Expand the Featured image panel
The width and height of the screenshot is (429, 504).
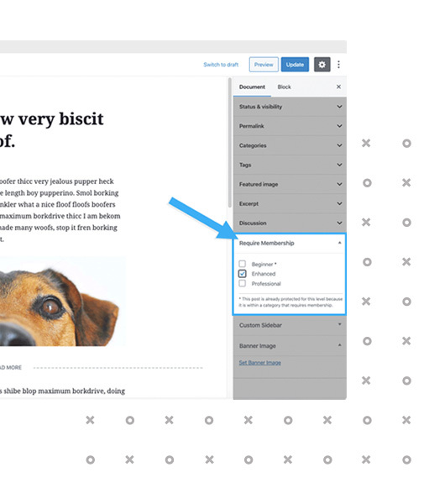(x=290, y=184)
